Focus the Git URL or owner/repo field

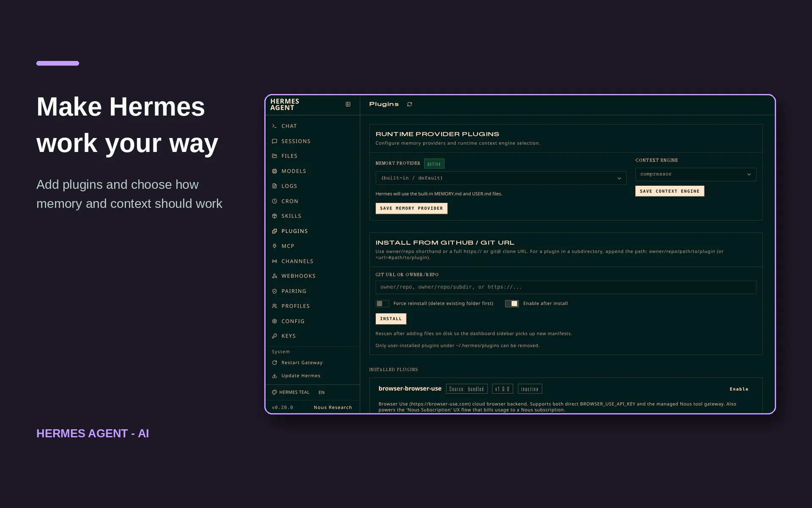coord(566,287)
